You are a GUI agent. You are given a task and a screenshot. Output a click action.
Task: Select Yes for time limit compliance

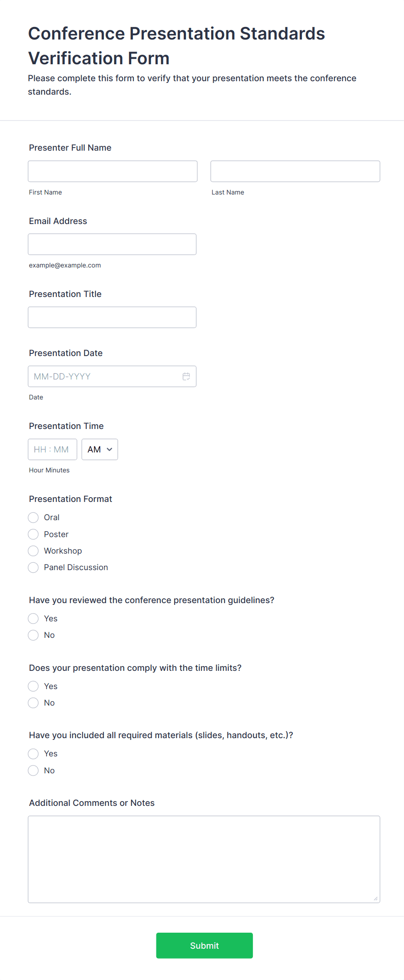pos(33,686)
